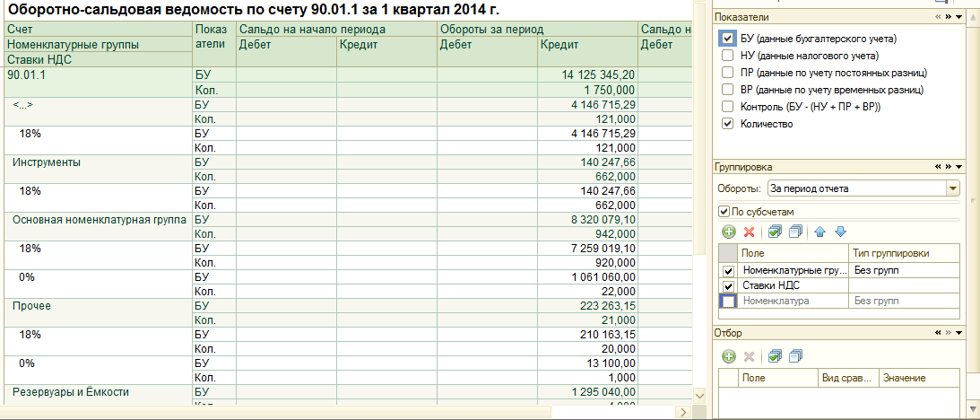Open the Обороты period dropdown
Screen dimensions: 980x420
[x=952, y=188]
